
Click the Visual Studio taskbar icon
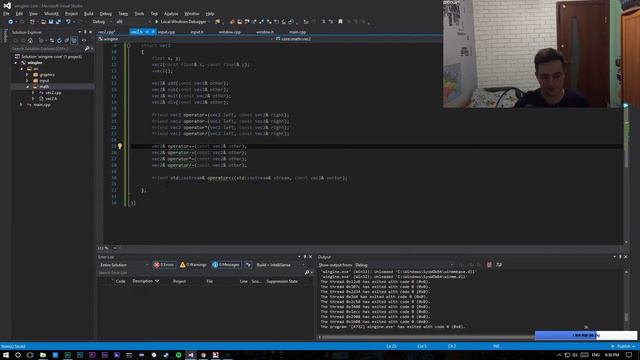(x=191, y=355)
